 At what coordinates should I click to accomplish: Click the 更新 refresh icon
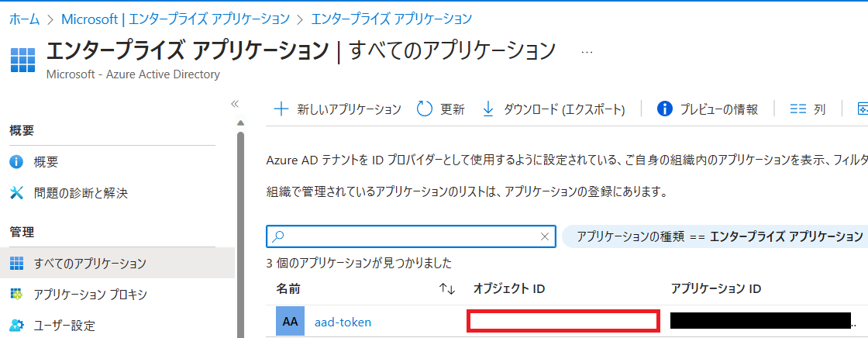point(424,109)
